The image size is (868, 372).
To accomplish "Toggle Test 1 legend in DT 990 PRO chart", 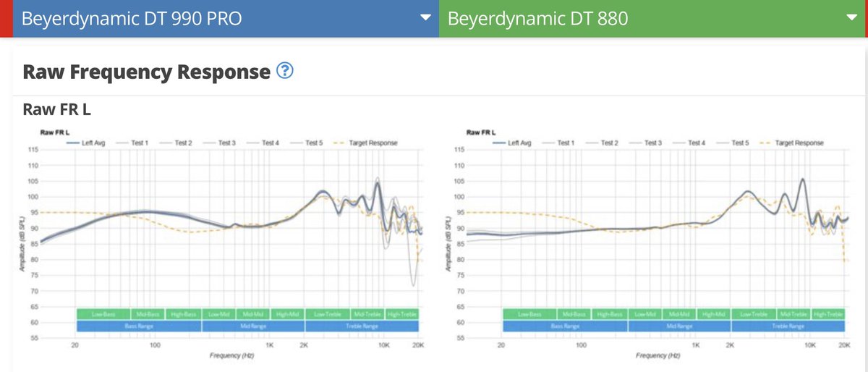I will [x=130, y=143].
